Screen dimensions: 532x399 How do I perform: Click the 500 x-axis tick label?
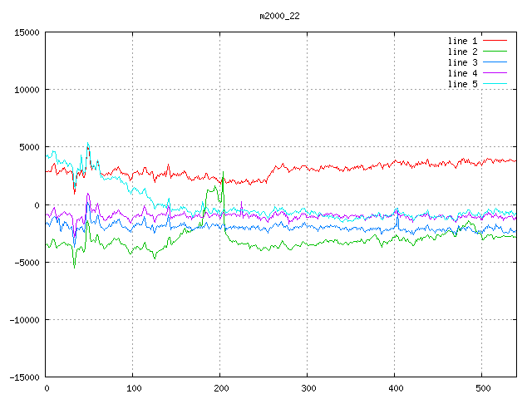pyautogui.click(x=481, y=388)
